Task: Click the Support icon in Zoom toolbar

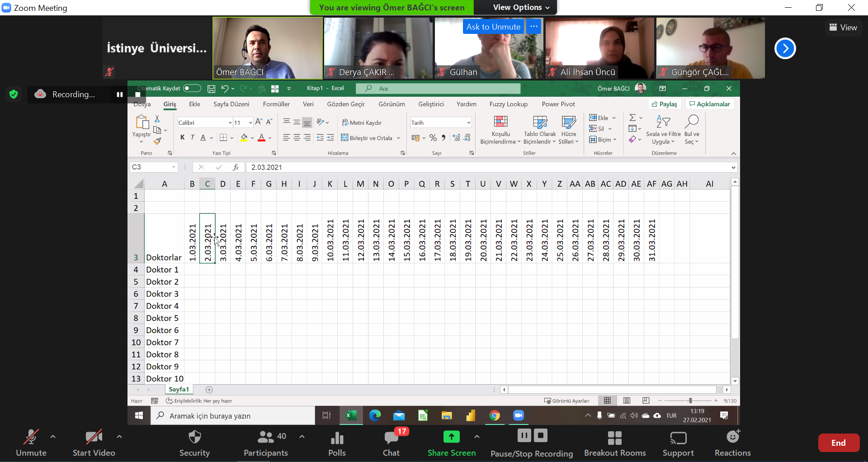Action: (678, 438)
